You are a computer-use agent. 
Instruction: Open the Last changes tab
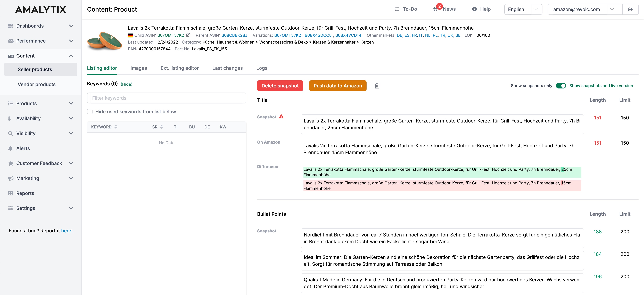pos(227,68)
